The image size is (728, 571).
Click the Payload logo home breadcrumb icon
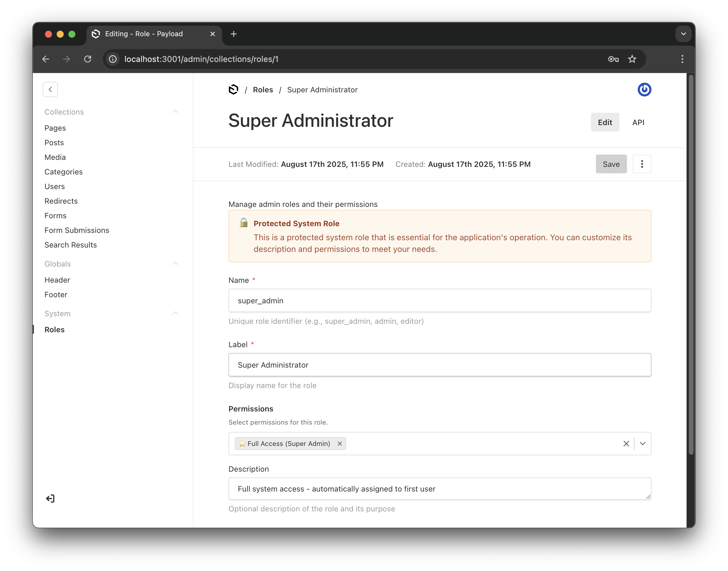coord(233,90)
